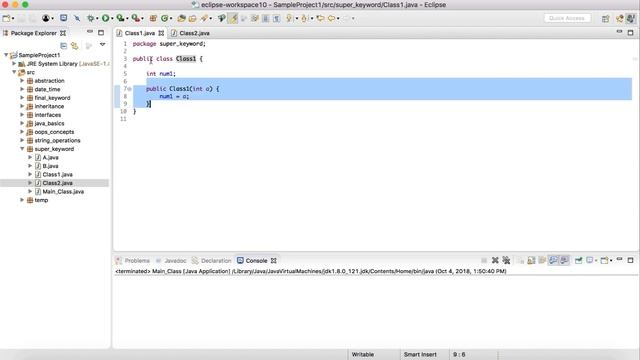Open the Debug button dropdown arrow
Viewport: 640px width, 360px height.
[x=97, y=19]
